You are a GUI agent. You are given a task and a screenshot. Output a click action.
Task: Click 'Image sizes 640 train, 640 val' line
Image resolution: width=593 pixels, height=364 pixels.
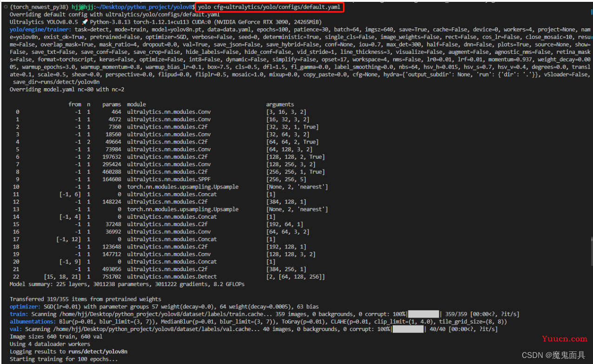click(56, 337)
